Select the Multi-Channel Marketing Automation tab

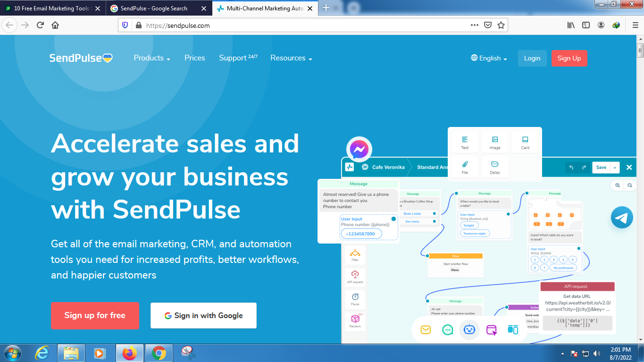click(x=265, y=8)
